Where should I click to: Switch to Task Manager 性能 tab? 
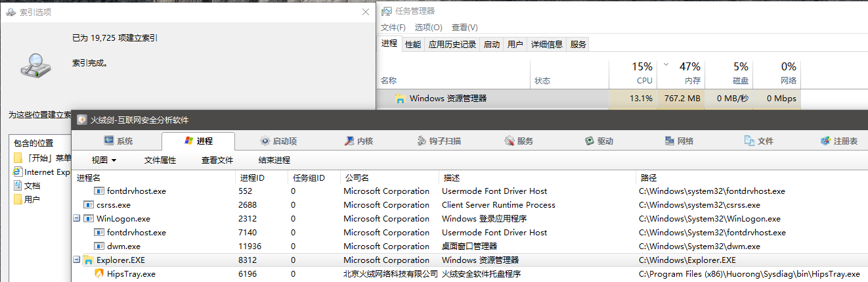[413, 45]
